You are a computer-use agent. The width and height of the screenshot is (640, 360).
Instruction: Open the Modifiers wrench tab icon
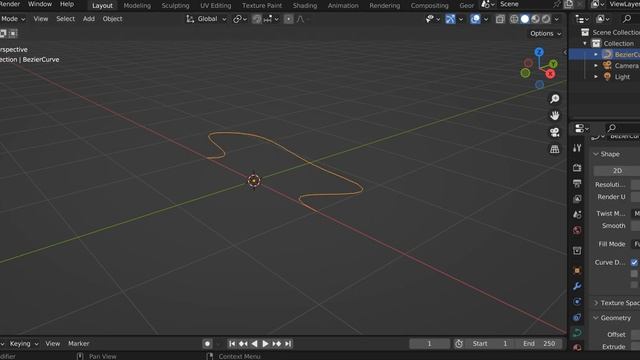(x=577, y=286)
